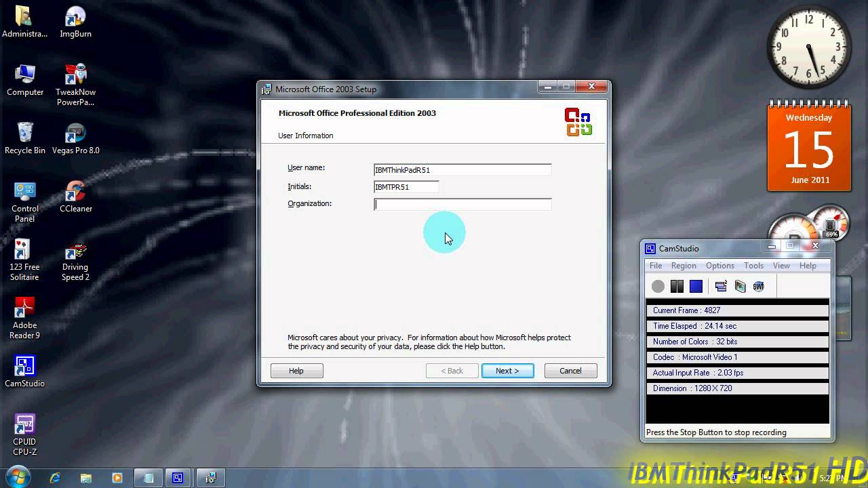Open the Administrator folder desktop icon
Viewport: 868px width, 488px height.
[x=25, y=22]
